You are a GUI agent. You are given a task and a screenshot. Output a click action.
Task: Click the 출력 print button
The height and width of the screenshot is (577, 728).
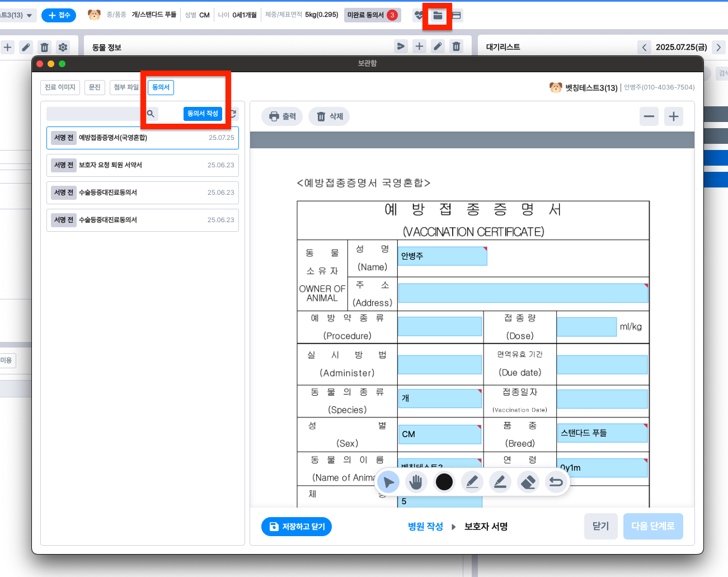point(282,116)
